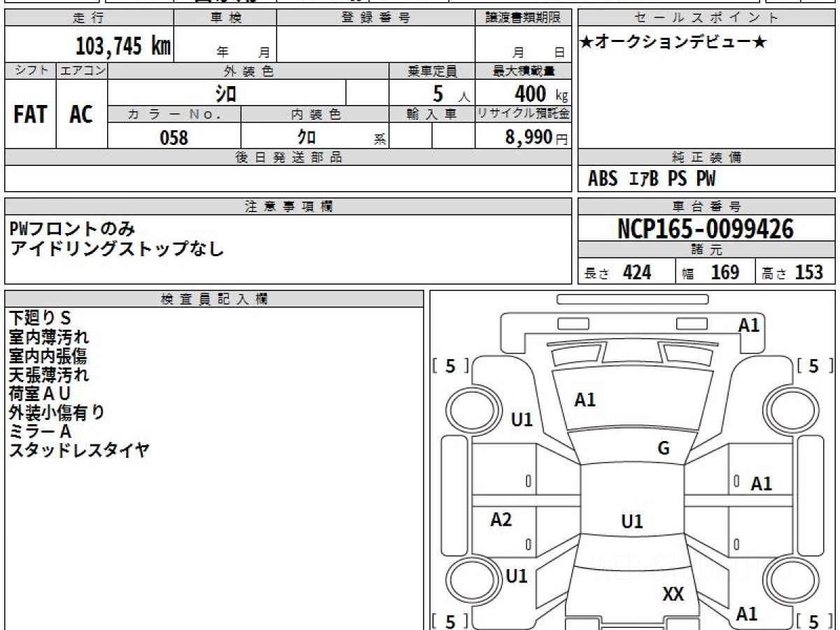Click the G mark on the windshield
Viewport: 840px width, 630px height.
[664, 449]
